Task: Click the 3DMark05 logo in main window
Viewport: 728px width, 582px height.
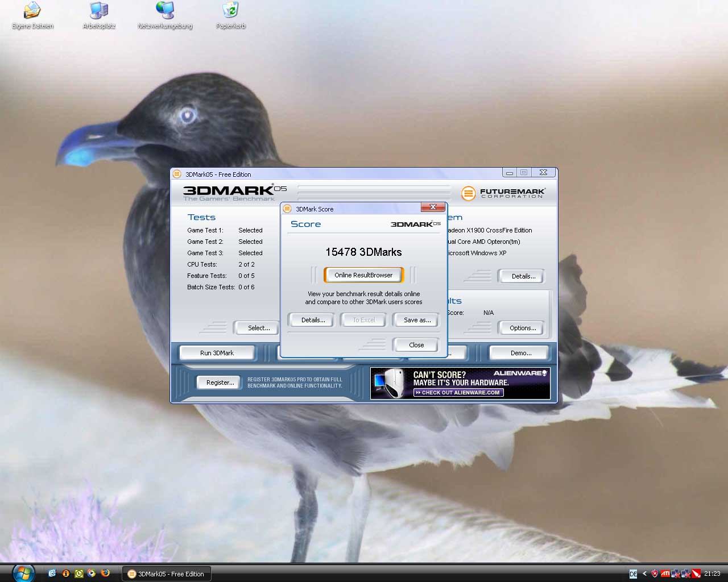Action: (234, 192)
